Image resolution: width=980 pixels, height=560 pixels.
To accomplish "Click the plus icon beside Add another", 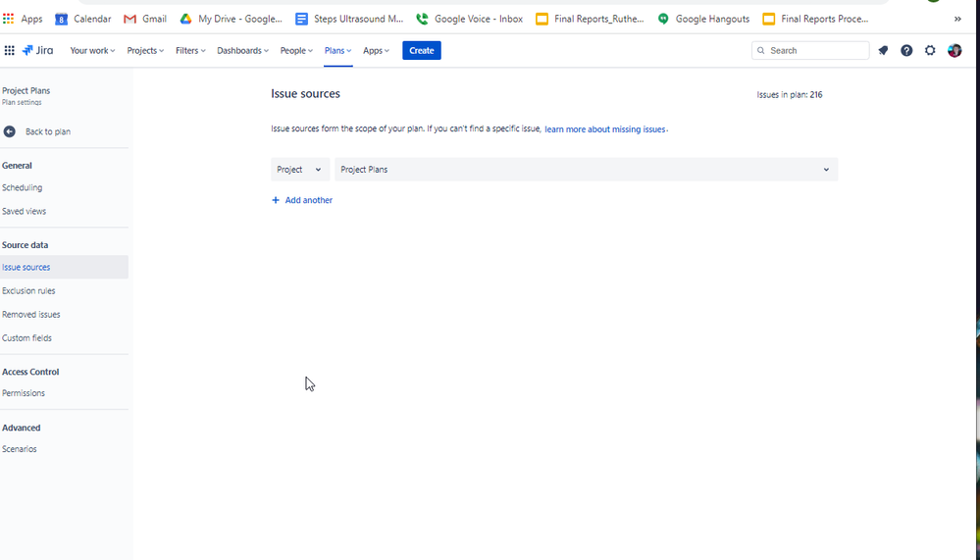I will (x=276, y=200).
